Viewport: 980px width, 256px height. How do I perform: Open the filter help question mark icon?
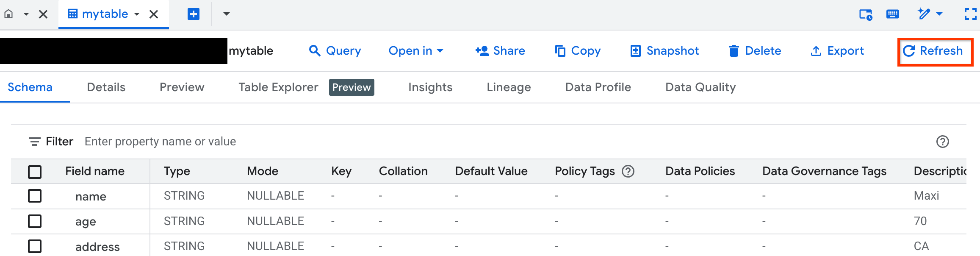click(x=942, y=142)
